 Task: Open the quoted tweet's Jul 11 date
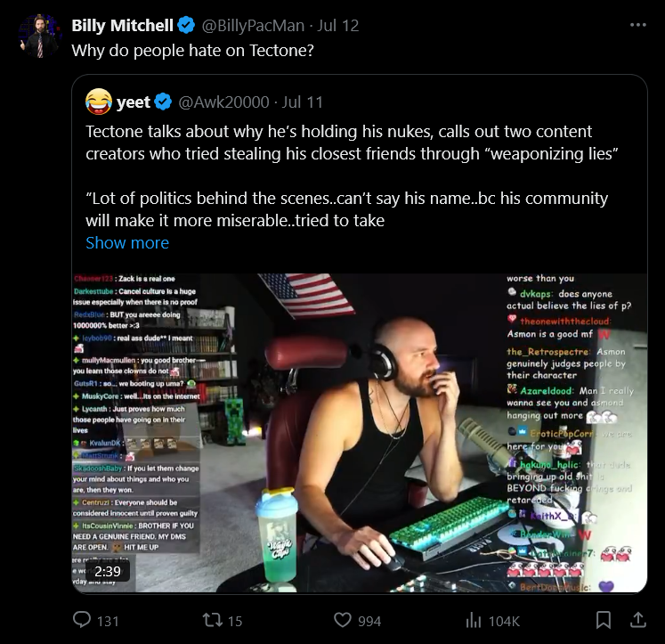(303, 102)
